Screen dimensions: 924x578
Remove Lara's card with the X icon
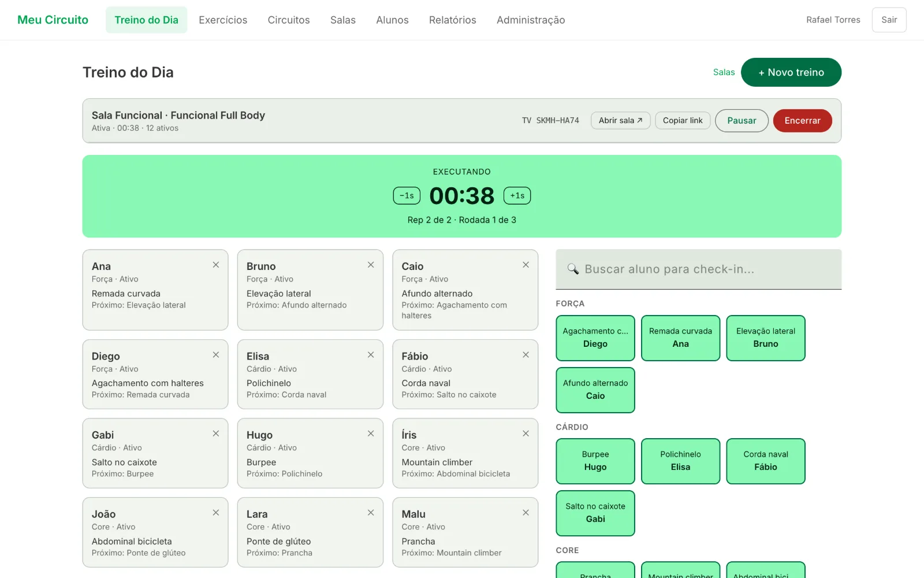coord(371,513)
